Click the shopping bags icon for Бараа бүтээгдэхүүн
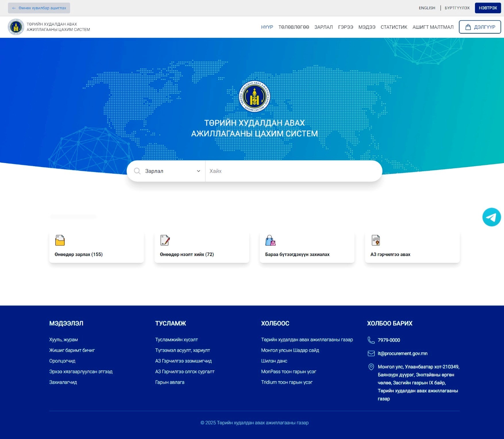The width and height of the screenshot is (504, 439). pyautogui.click(x=270, y=240)
